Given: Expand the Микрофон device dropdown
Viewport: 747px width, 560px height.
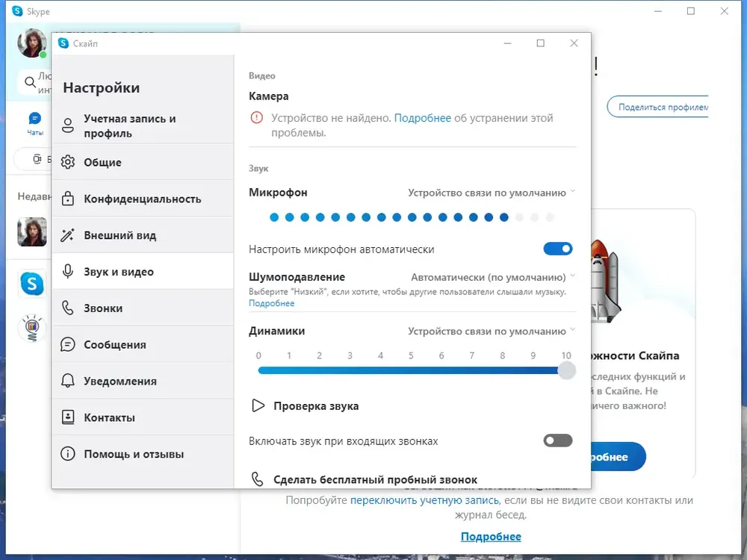Looking at the screenshot, I should [492, 193].
